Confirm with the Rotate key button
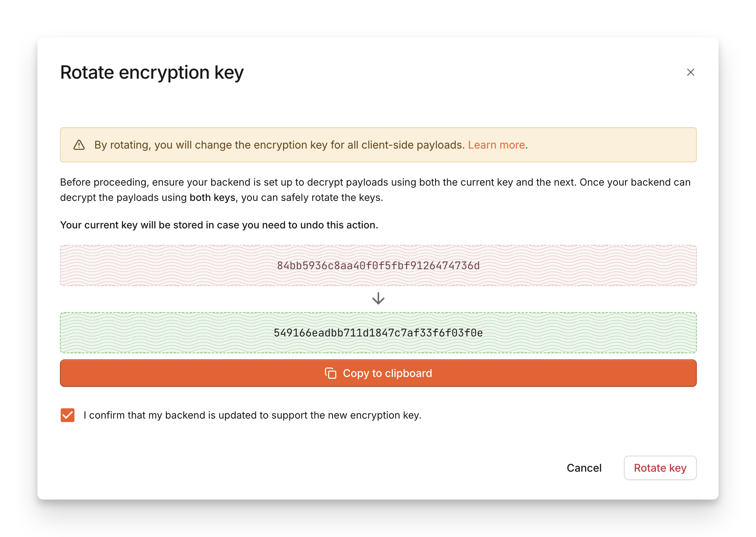The height and width of the screenshot is (537, 756). [660, 468]
